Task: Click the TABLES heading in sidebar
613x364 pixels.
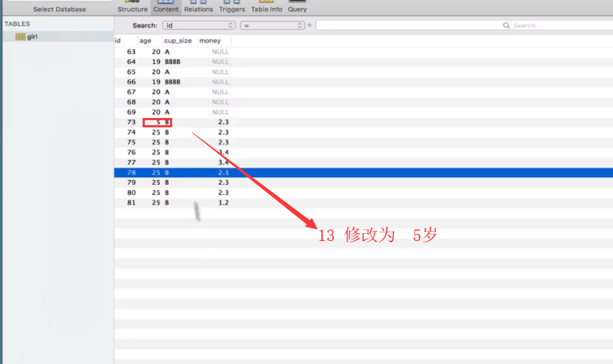Action: point(17,24)
